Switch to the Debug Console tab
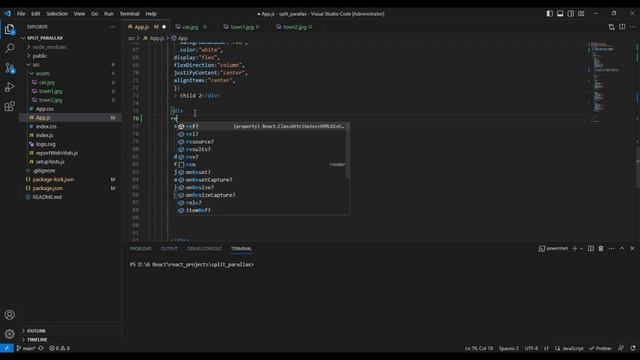Screen dimensions: 640x360 click(x=204, y=249)
